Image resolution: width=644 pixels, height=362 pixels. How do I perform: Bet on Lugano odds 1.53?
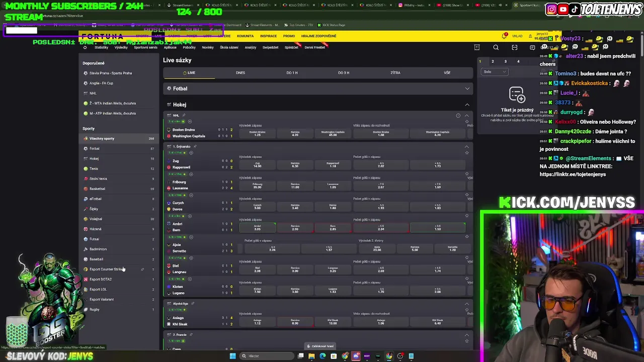333,291
